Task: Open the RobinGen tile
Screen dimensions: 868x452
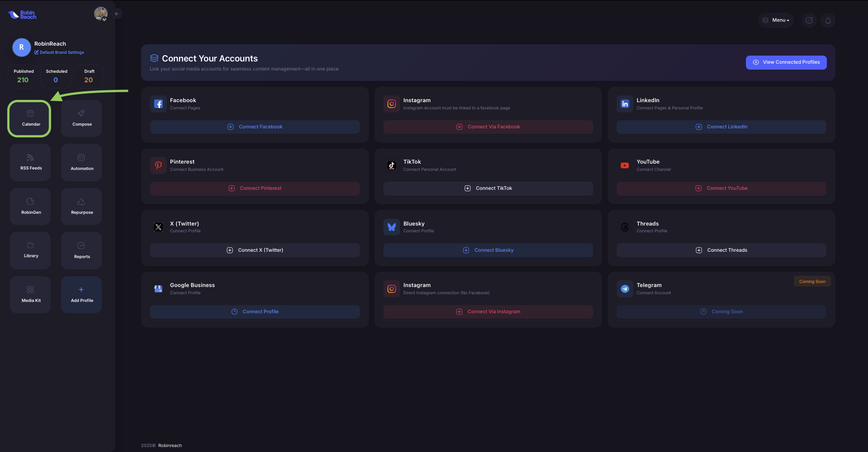Action: click(x=30, y=207)
